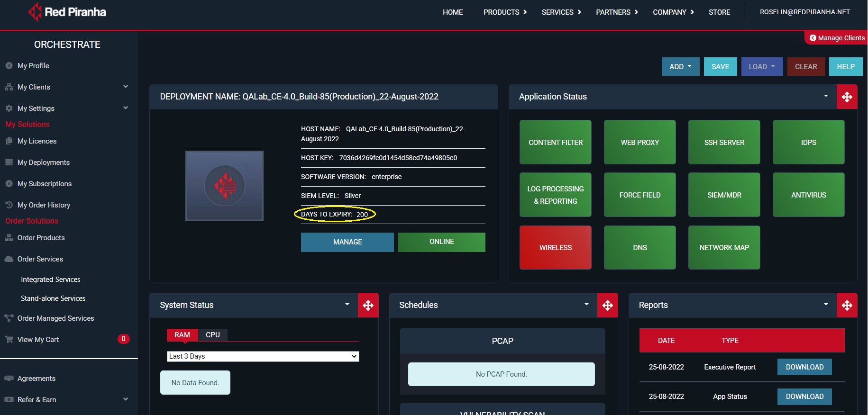Image resolution: width=868 pixels, height=415 pixels.
Task: Open the COMPANY menu
Action: [673, 12]
